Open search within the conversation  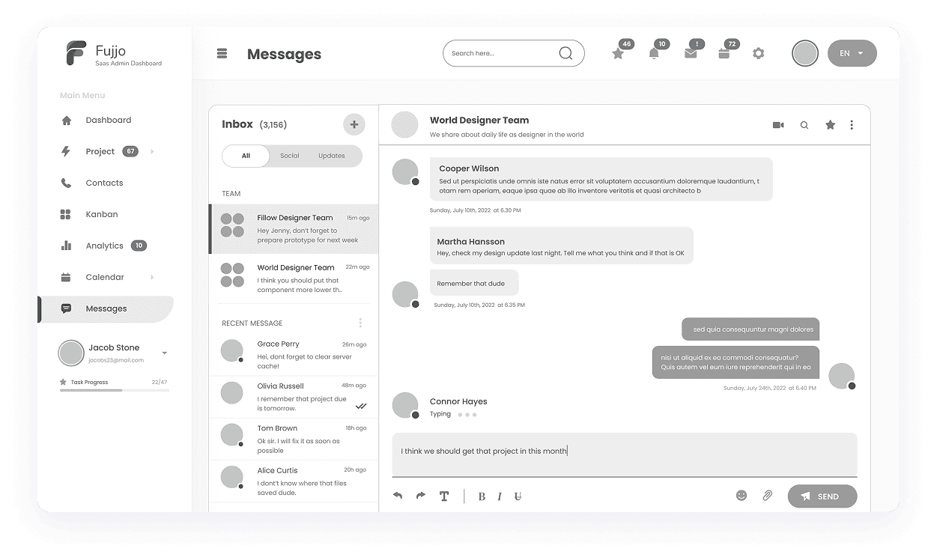pyautogui.click(x=804, y=125)
